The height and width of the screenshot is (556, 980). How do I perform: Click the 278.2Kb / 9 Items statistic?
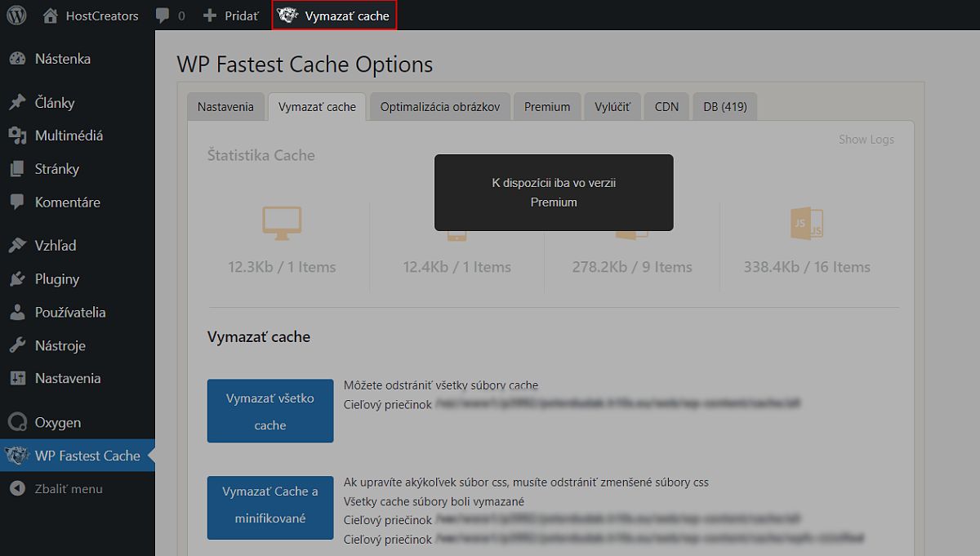[x=632, y=267]
